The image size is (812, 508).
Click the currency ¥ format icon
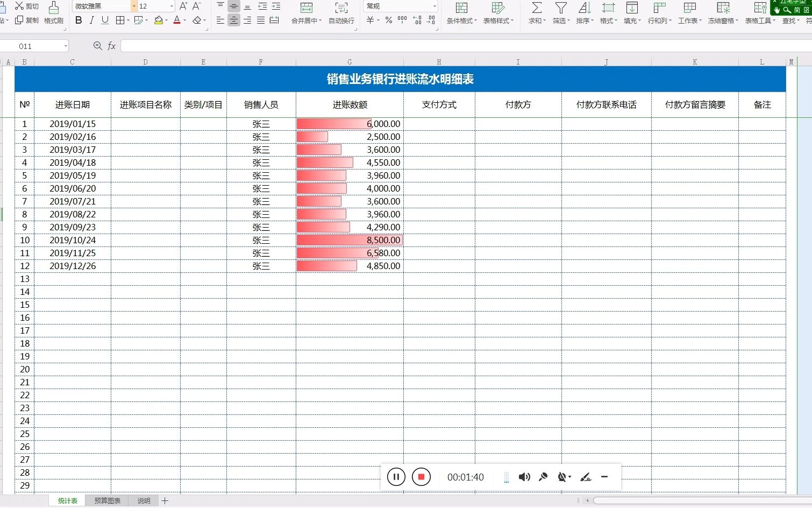(x=370, y=20)
